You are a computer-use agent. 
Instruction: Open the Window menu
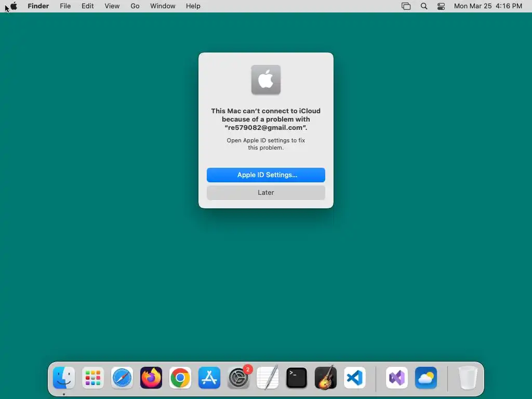163,6
